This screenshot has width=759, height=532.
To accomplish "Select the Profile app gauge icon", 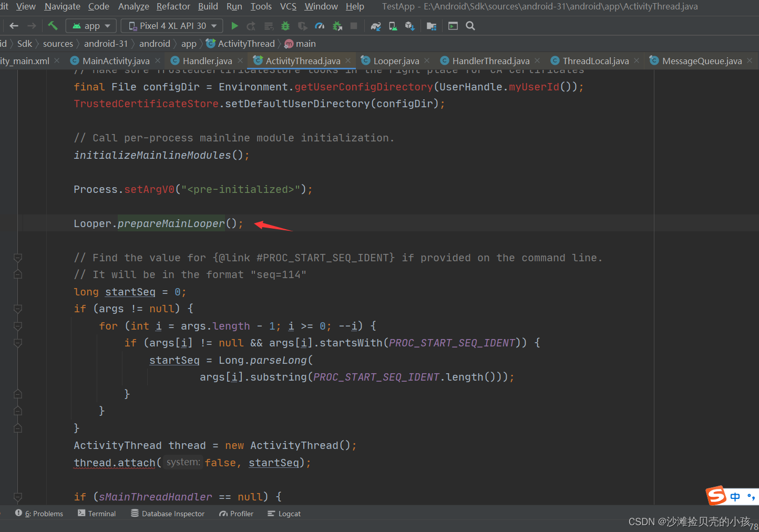I will coord(320,25).
